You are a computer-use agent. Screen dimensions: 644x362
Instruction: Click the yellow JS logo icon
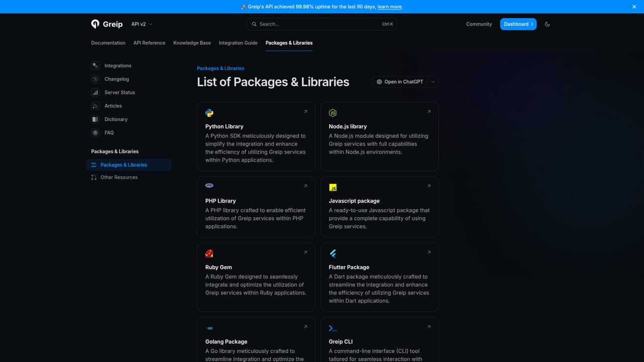(333, 188)
